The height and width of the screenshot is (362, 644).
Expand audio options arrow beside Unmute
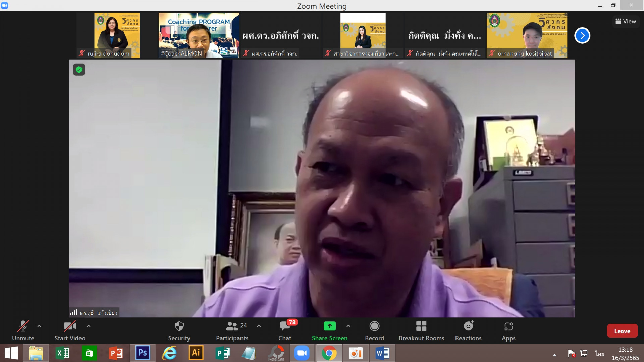pyautogui.click(x=39, y=326)
